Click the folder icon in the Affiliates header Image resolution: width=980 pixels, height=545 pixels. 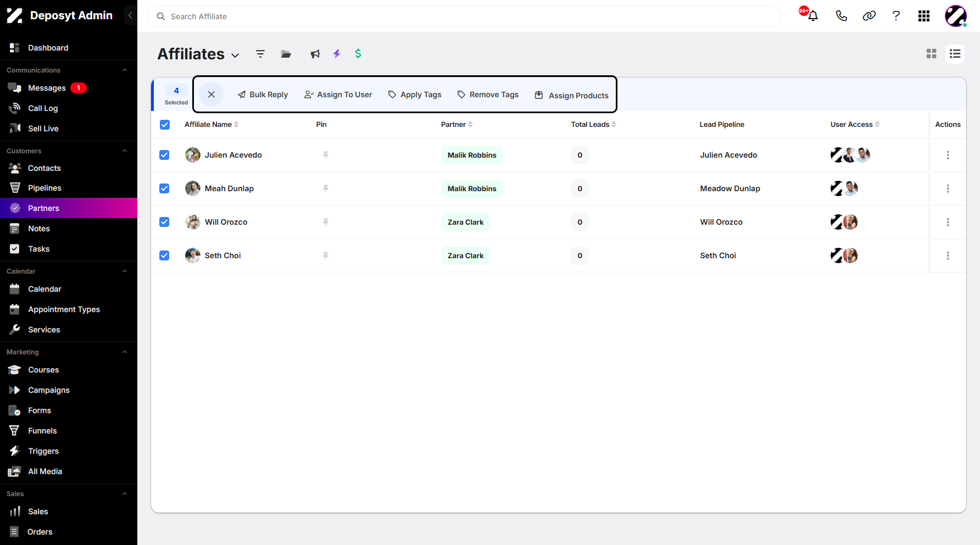point(286,54)
